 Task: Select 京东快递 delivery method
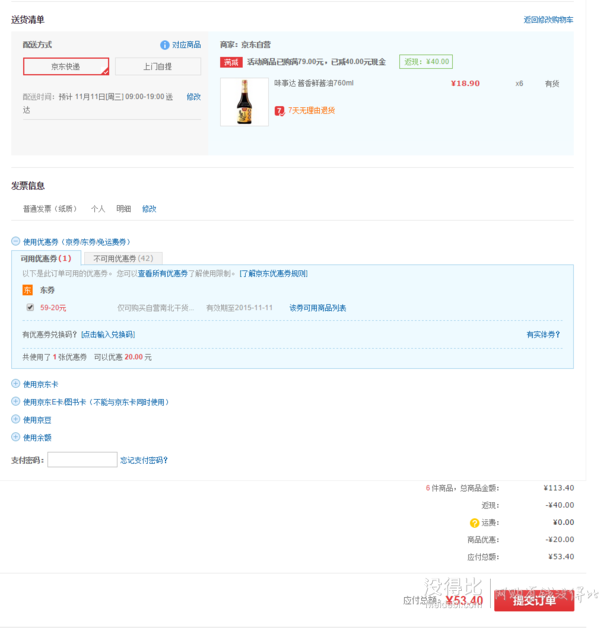66,66
